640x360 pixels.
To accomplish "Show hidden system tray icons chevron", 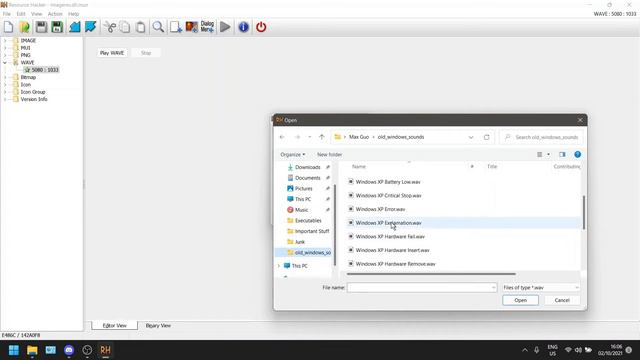I will (525, 350).
